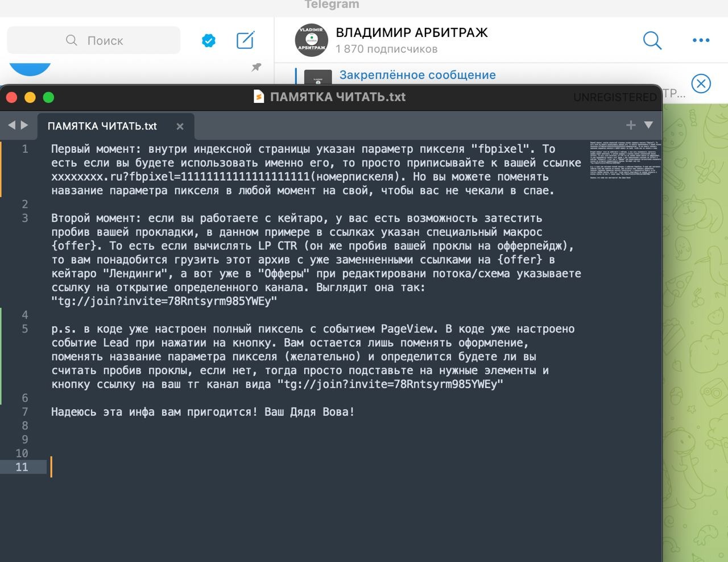Click the blue verified badge in Telegram
This screenshot has width=728, height=562.
point(209,40)
